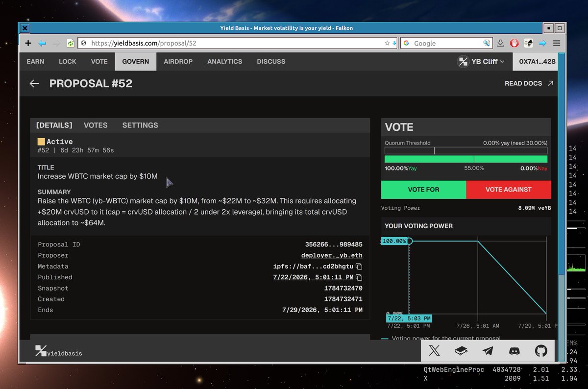The height and width of the screenshot is (389, 588).
Task: Click the search magnifier icon in Google box
Action: click(x=486, y=43)
